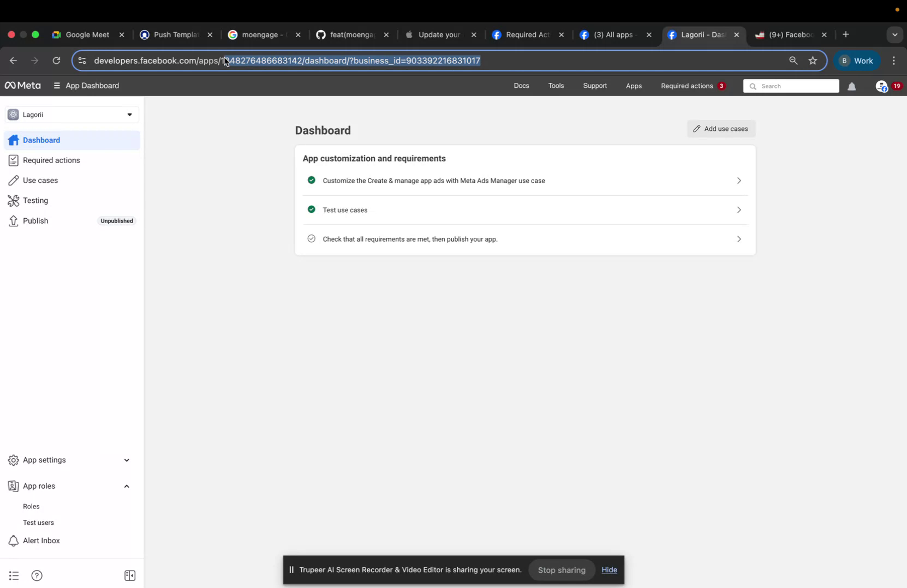Click the notifications bell icon

[852, 86]
